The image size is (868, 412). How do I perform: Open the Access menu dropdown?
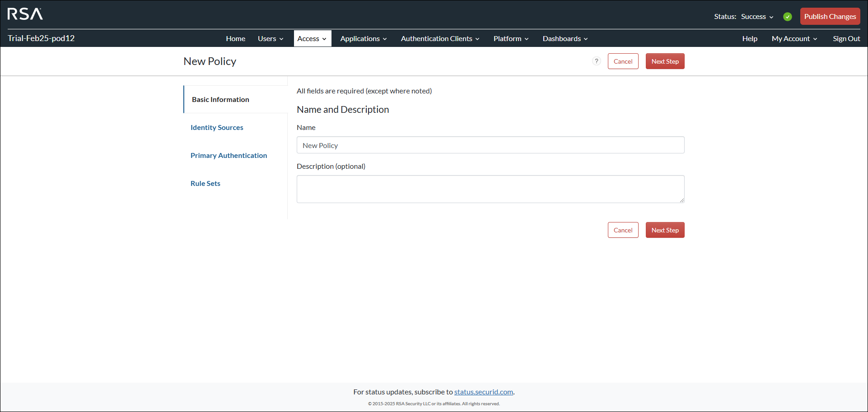pyautogui.click(x=312, y=39)
